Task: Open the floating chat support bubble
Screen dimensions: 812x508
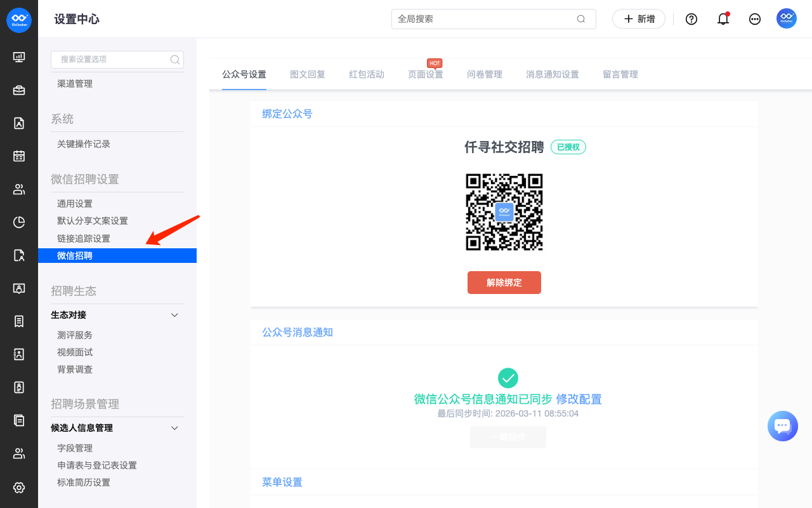Action: point(782,426)
